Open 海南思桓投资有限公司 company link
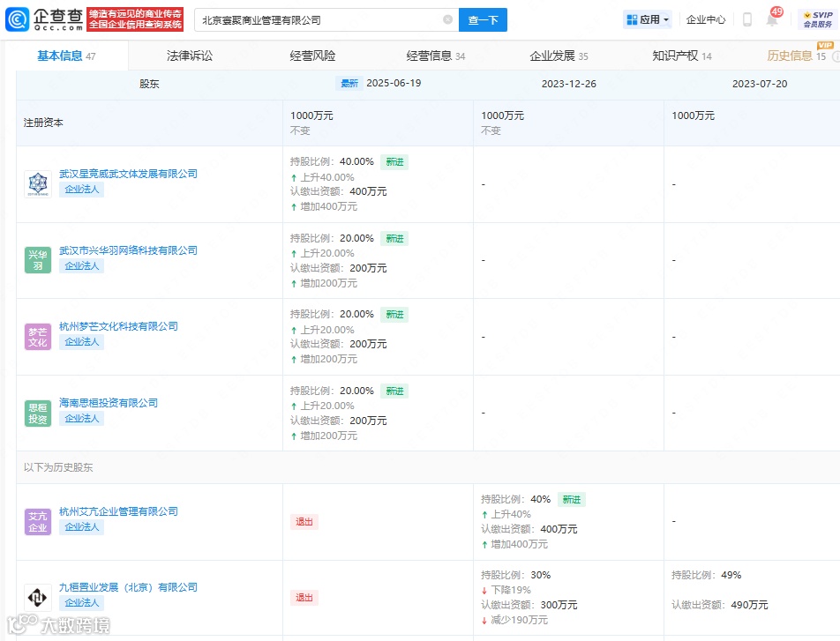This screenshot has height=641, width=840. [109, 403]
